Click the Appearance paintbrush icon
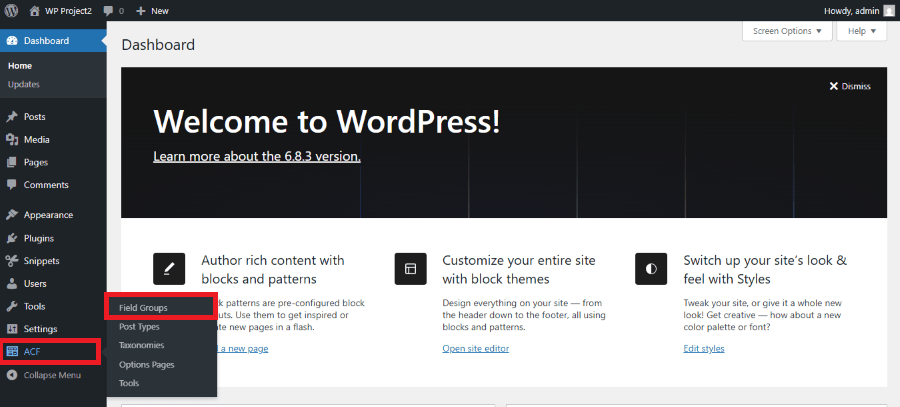This screenshot has width=900, height=407. (12, 215)
